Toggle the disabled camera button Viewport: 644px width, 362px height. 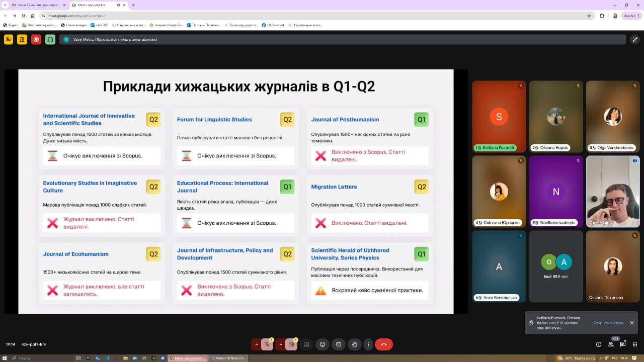pyautogui.click(x=291, y=344)
